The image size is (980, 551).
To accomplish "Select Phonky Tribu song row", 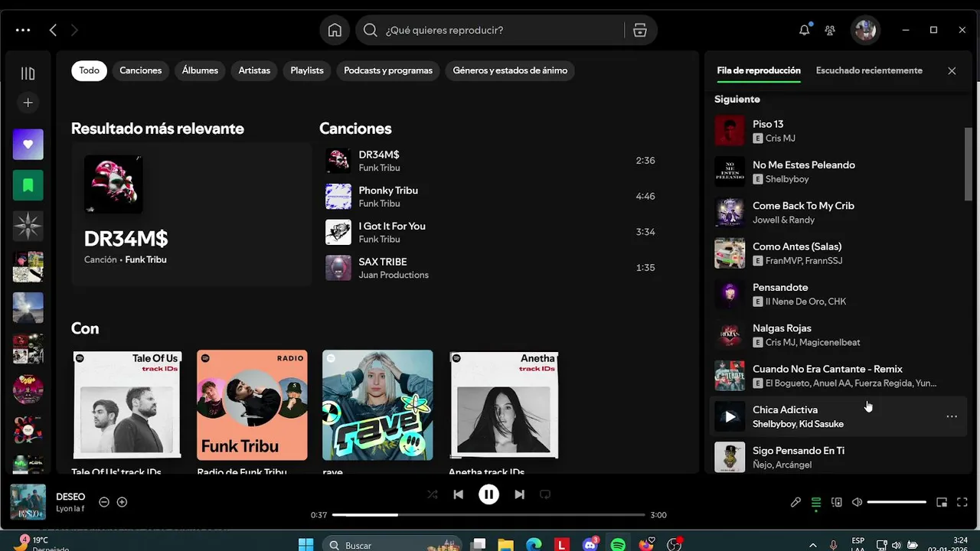I will [x=490, y=196].
